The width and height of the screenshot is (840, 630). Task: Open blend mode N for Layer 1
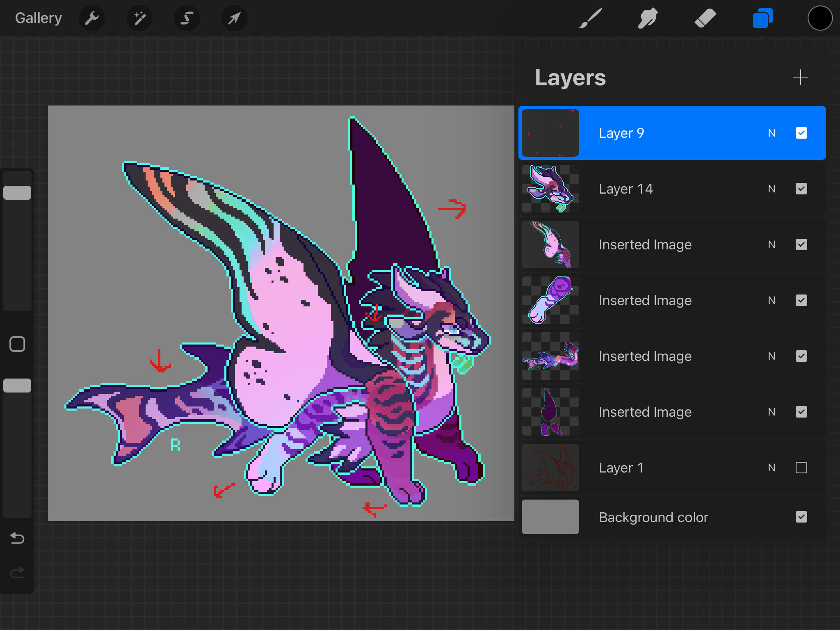point(772,468)
